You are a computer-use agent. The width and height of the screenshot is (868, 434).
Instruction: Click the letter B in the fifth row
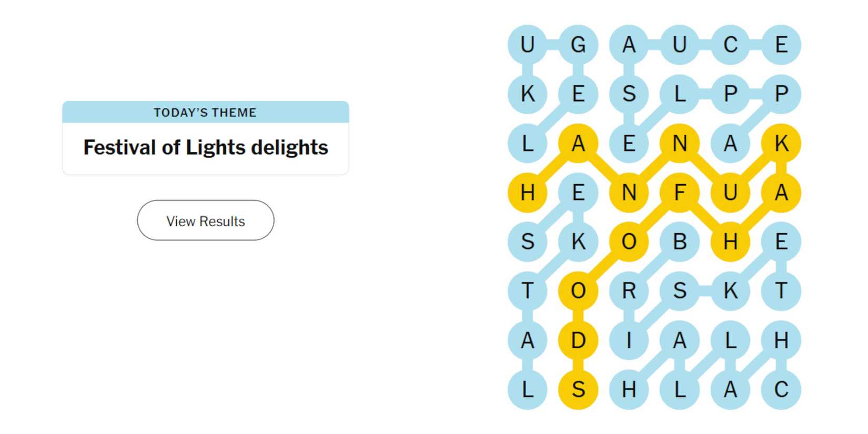pyautogui.click(x=680, y=241)
